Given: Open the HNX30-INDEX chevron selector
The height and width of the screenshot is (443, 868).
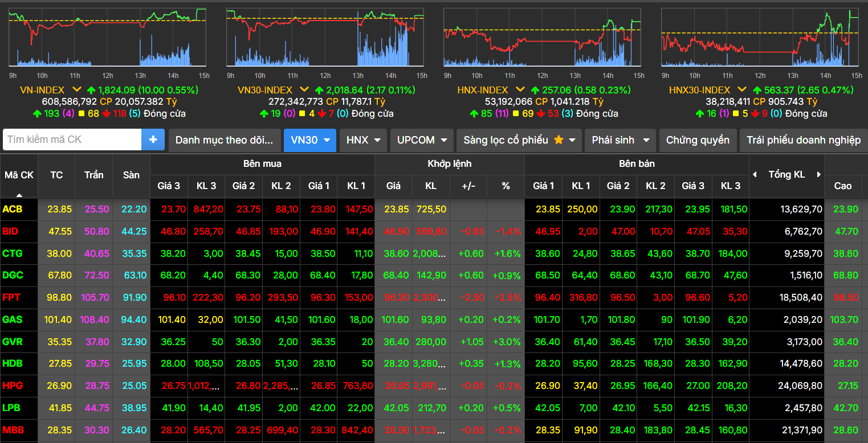Looking at the screenshot, I should pos(741,90).
